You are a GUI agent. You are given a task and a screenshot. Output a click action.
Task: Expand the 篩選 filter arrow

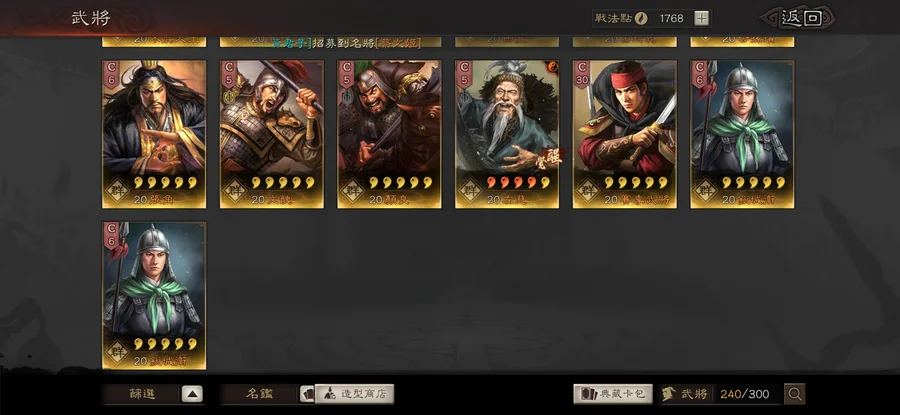[x=192, y=394]
